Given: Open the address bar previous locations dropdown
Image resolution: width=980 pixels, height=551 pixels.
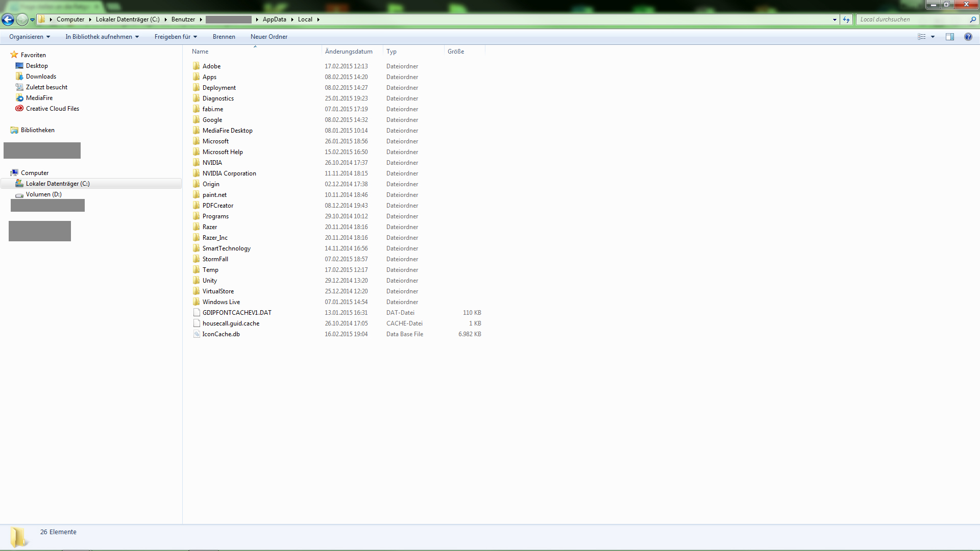Looking at the screenshot, I should (x=835, y=19).
